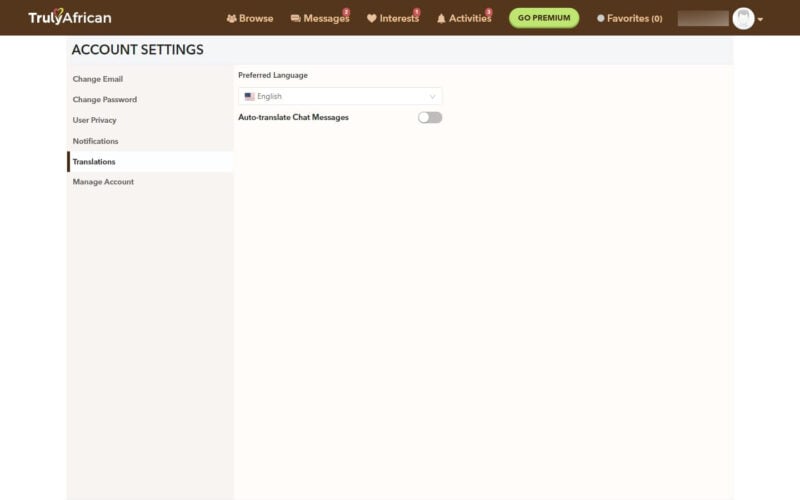The height and width of the screenshot is (500, 800).
Task: Open the profile avatar picture
Action: [743, 19]
